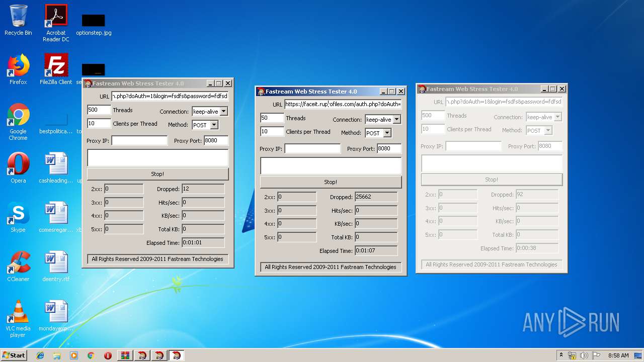Click Stop! in the greyed-out window
644x362 pixels.
coord(492,179)
